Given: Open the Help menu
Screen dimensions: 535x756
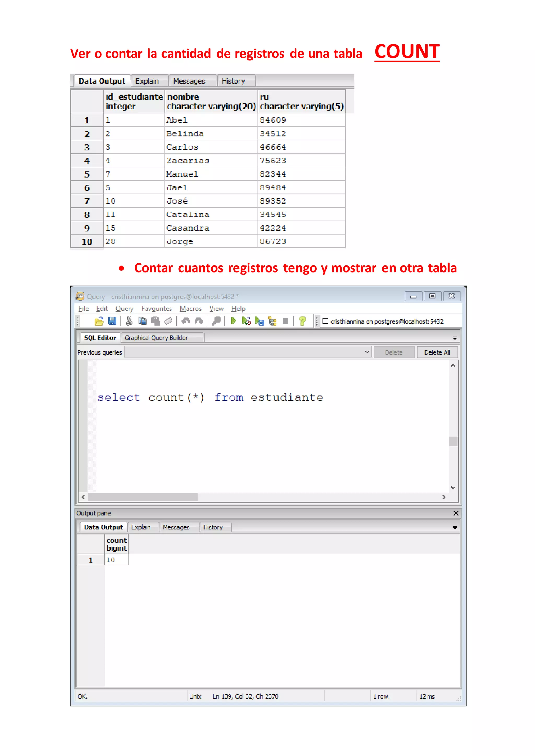Looking at the screenshot, I should click(x=238, y=309).
